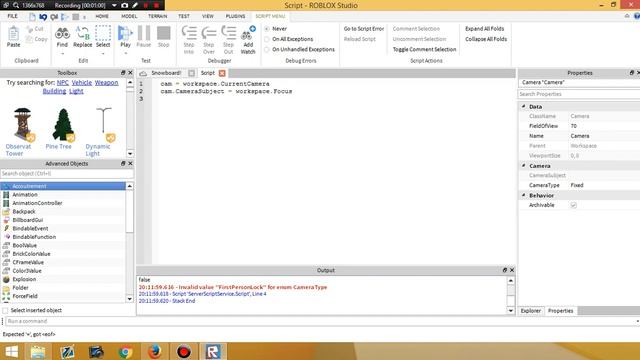This screenshot has height=360, width=640.
Task: Open the TERRAIN ribbon tab
Action: point(158,16)
